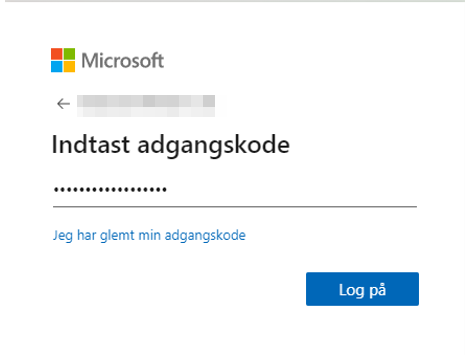The image size is (465, 362).
Task: Click the back arrow next to the account
Action: (63, 104)
